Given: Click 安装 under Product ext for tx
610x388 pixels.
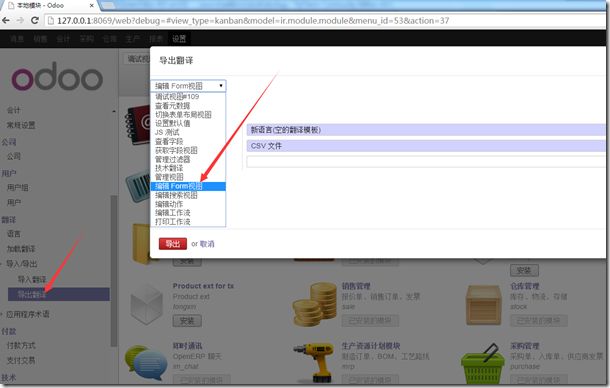Looking at the screenshot, I should point(187,321).
